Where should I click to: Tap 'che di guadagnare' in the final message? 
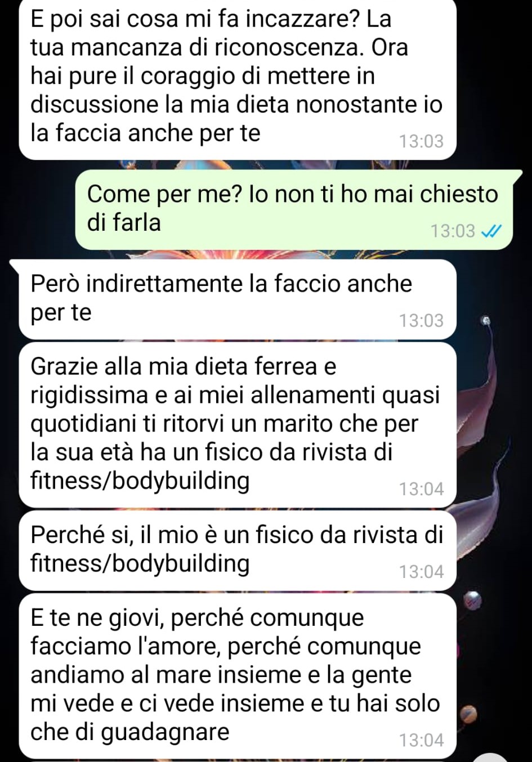point(130,733)
